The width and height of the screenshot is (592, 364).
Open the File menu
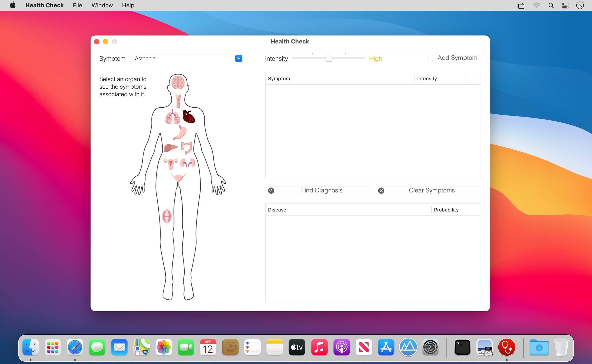tap(77, 5)
